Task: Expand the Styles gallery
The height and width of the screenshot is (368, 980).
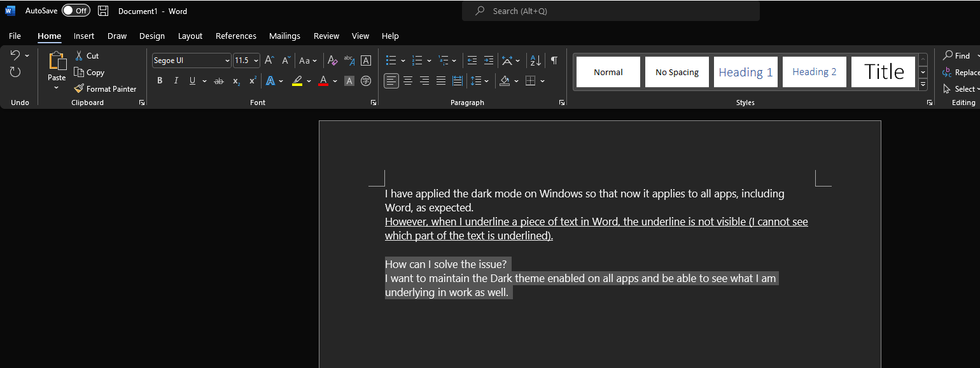Action: pyautogui.click(x=923, y=84)
